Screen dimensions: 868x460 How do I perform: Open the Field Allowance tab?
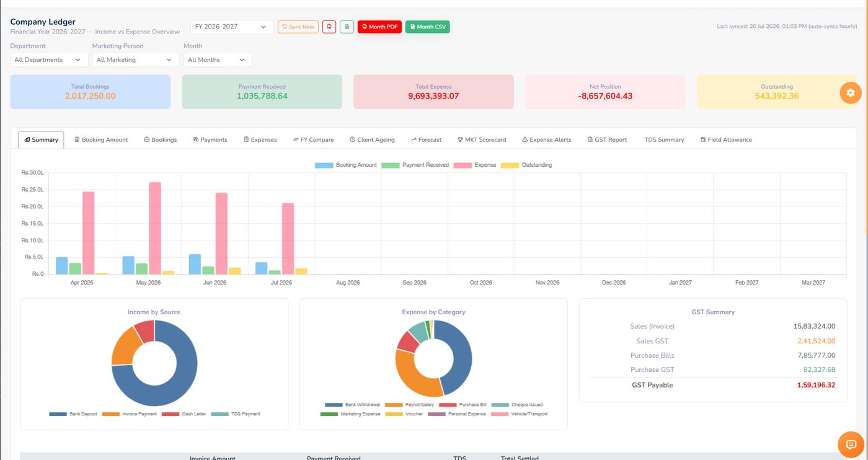725,139
